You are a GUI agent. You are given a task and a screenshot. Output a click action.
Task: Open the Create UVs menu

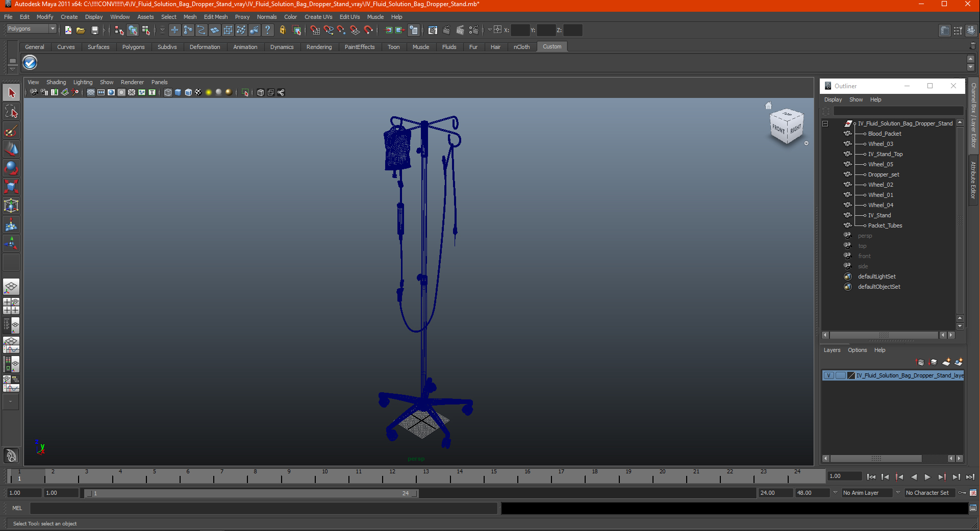[x=318, y=17]
